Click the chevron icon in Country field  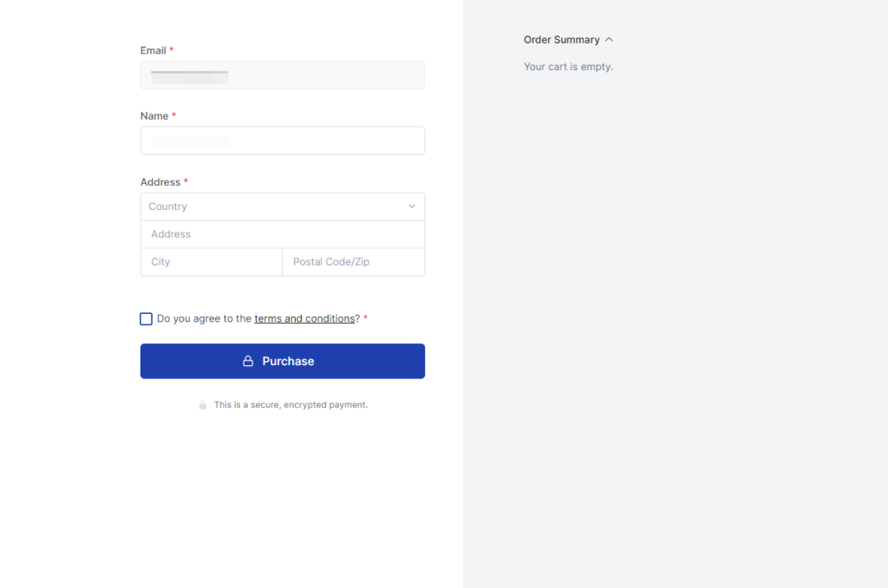(x=412, y=206)
